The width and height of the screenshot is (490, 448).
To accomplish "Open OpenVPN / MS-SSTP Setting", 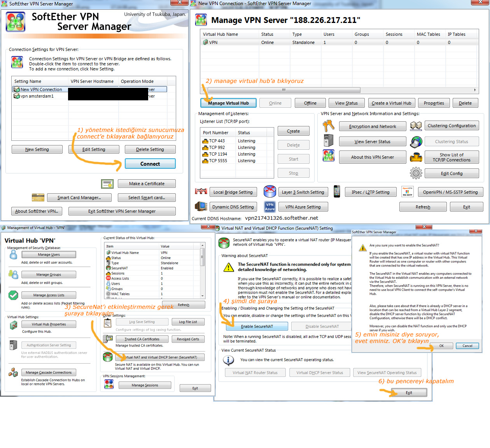I will (x=450, y=192).
